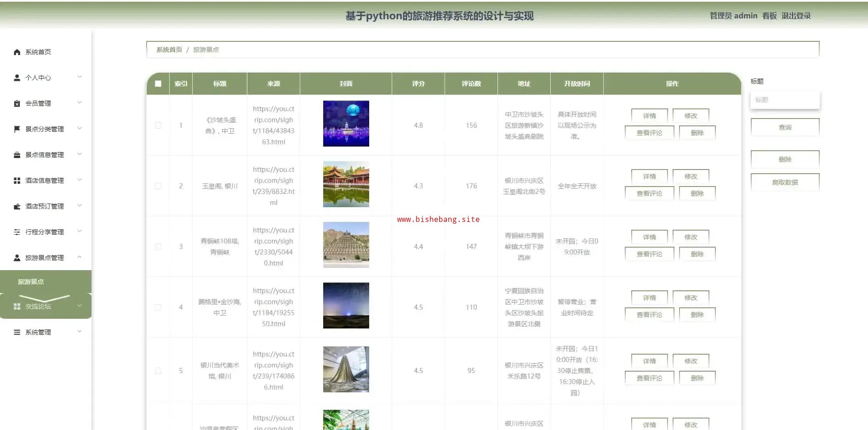Image resolution: width=868 pixels, height=430 pixels.
Task: Click the list icon for 系统管理
Action: click(17, 332)
